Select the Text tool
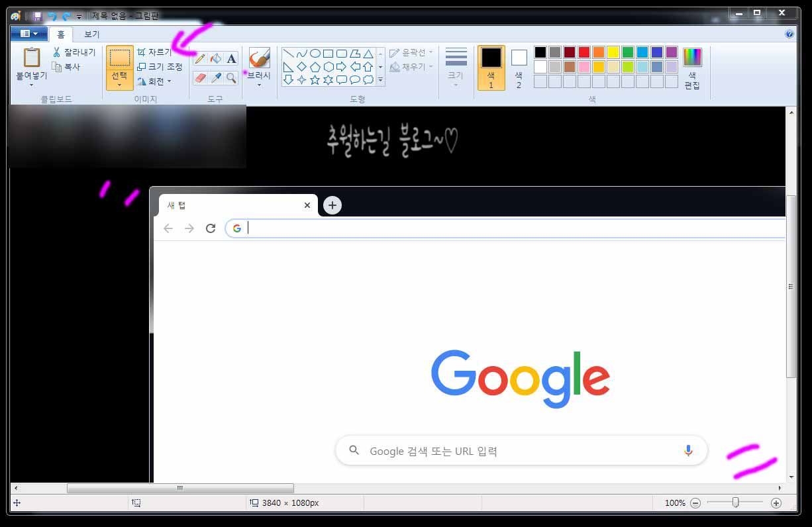The image size is (812, 527). [231, 59]
